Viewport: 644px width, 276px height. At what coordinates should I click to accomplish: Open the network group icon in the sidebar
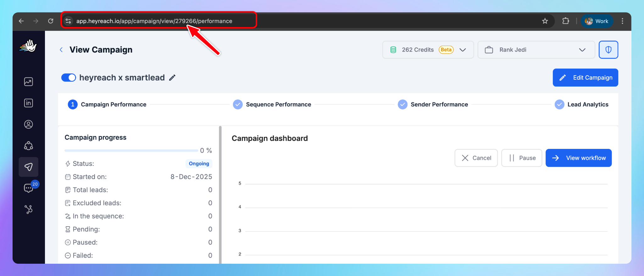[28, 146]
